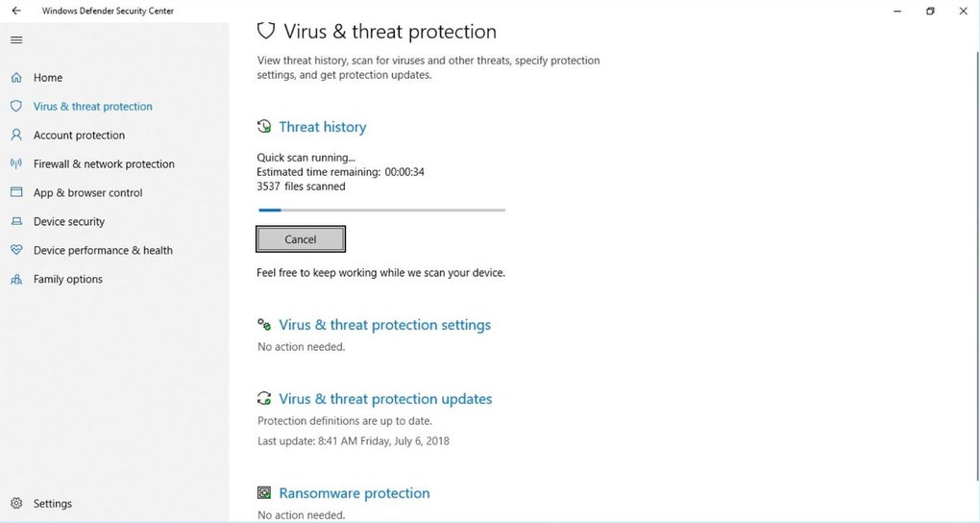Cancel the running quick scan

[301, 239]
